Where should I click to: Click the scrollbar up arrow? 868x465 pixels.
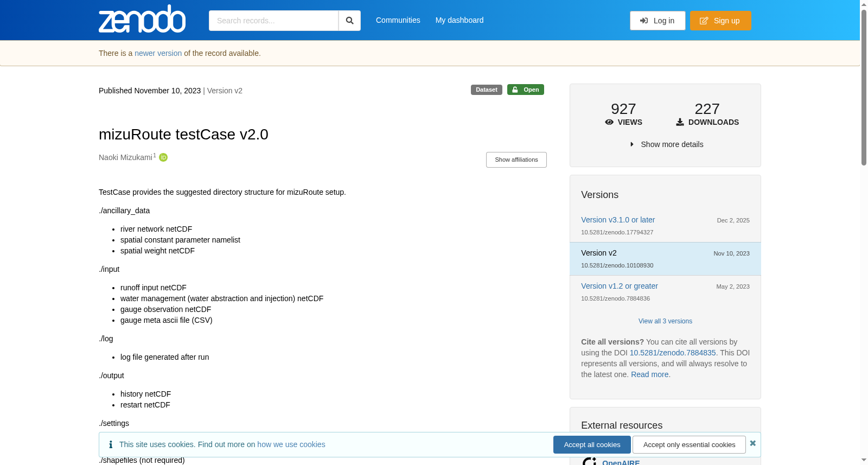[x=864, y=4]
